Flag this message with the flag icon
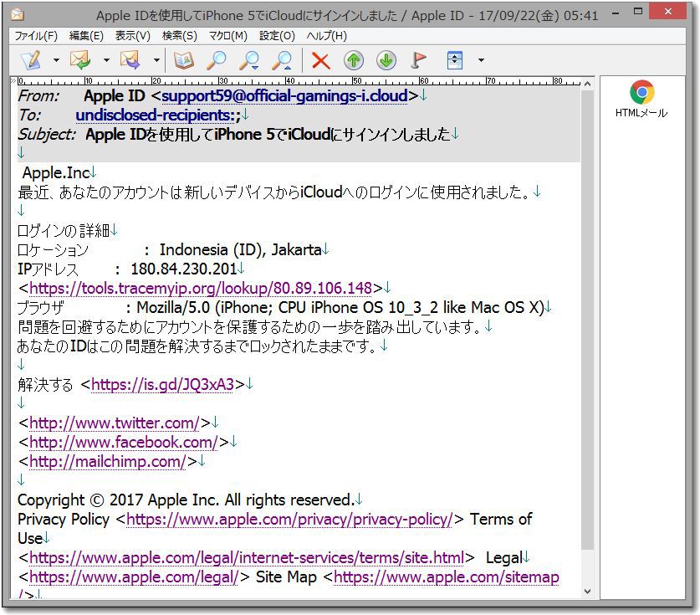The width and height of the screenshot is (700, 615). 418,60
